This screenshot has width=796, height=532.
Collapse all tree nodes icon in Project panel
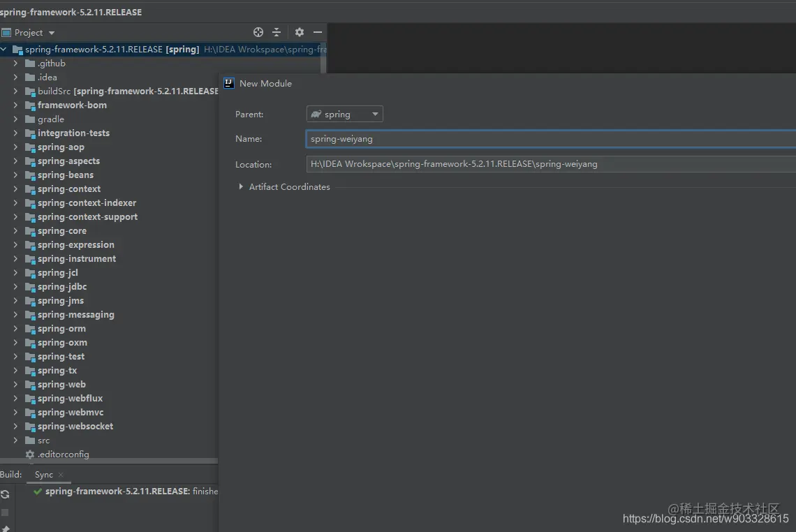click(x=277, y=33)
